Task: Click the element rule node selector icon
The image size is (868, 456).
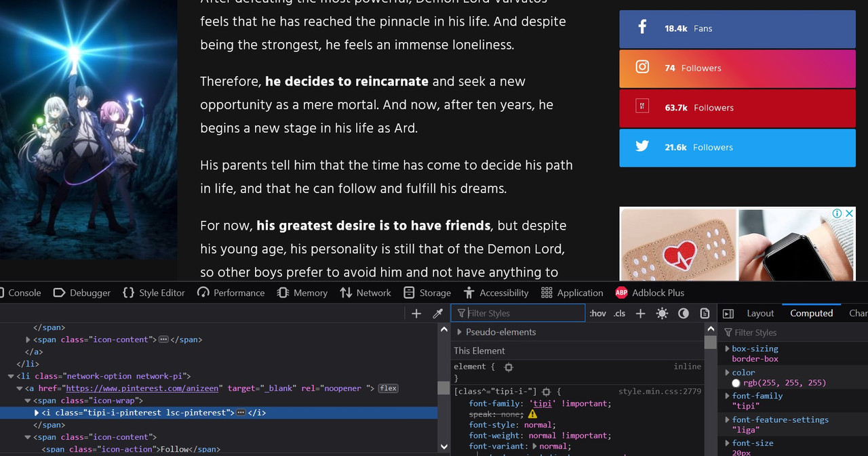Action: [x=509, y=367]
